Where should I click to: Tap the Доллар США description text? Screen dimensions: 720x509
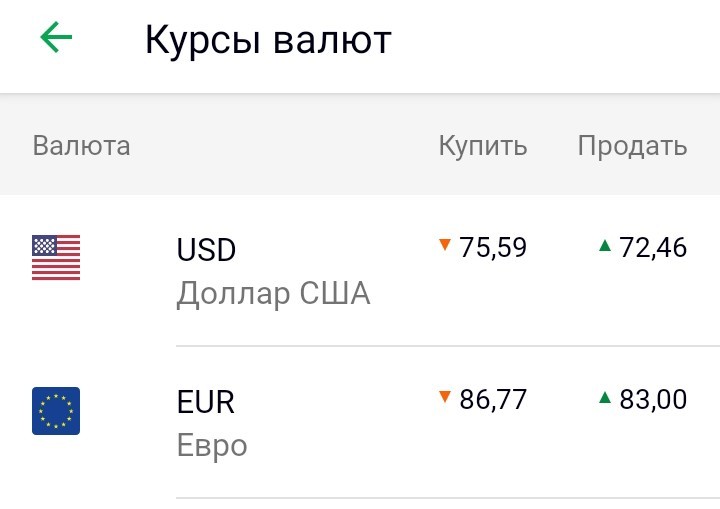click(273, 294)
